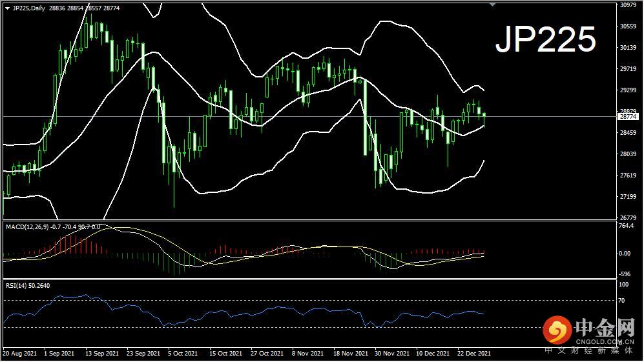Click the OHLC values 28836 28854 28557 28774

pos(85,8)
